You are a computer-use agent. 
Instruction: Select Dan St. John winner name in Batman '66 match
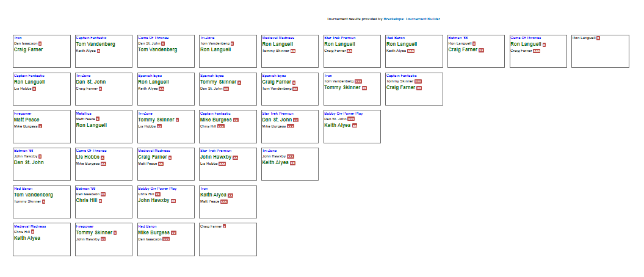click(31, 163)
